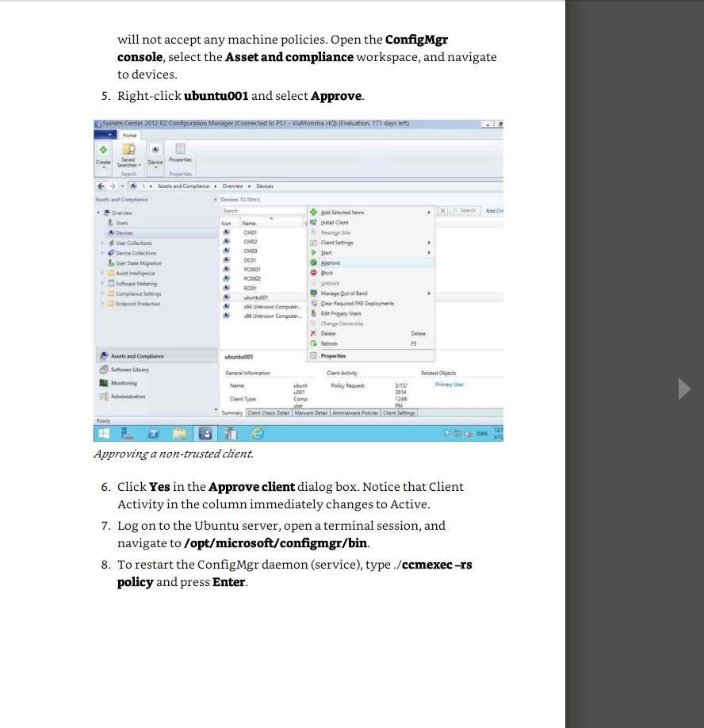Click the device Search input field
This screenshot has width=704, height=728.
point(262,211)
